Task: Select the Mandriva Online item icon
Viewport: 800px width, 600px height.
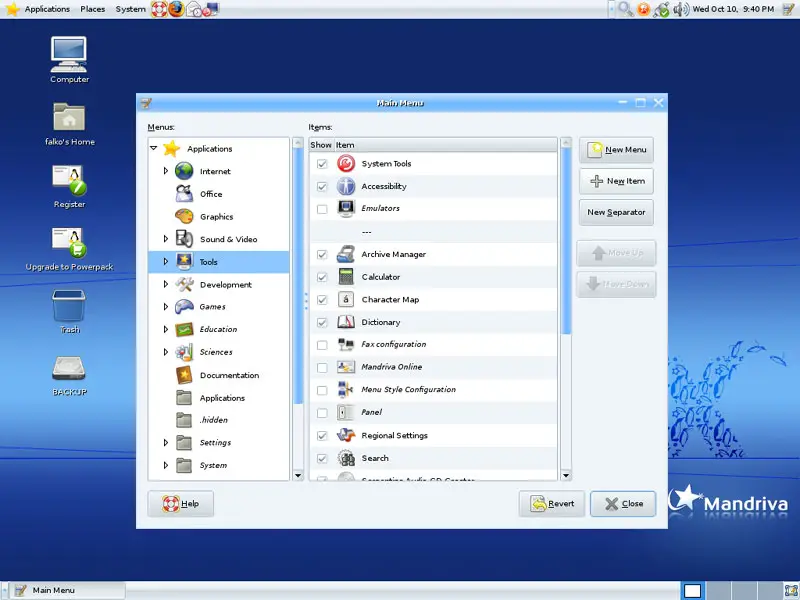Action: [x=346, y=367]
